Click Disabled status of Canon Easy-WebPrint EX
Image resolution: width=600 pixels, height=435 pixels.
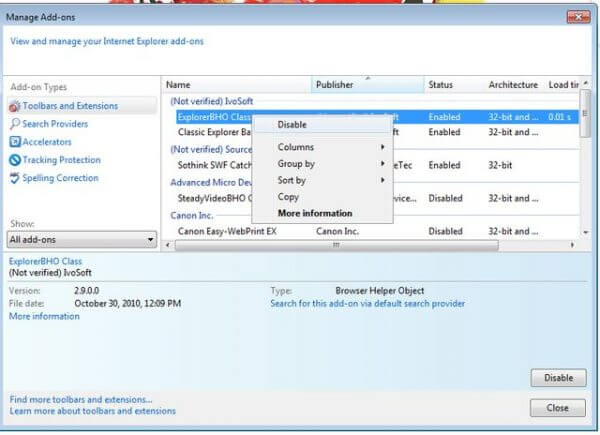[x=445, y=231]
